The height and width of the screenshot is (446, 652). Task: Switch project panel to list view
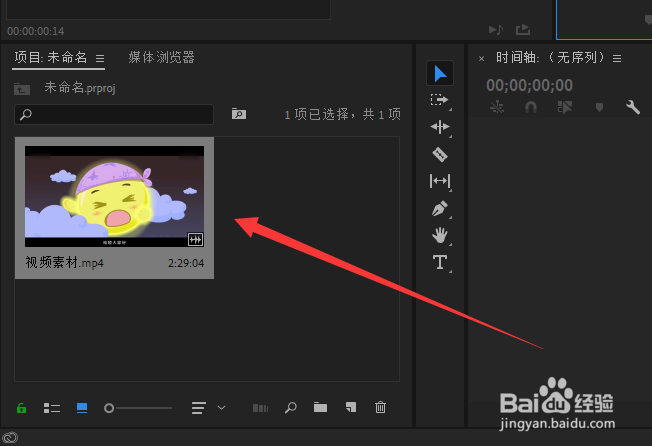click(52, 408)
